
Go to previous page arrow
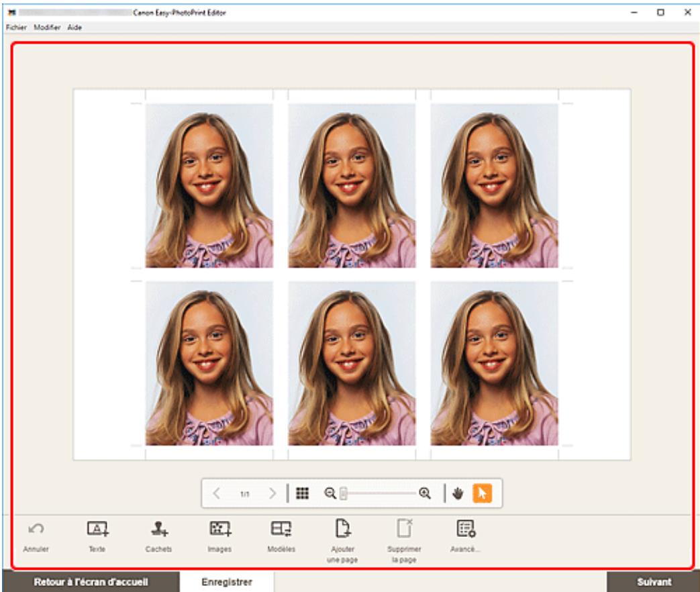click(217, 493)
